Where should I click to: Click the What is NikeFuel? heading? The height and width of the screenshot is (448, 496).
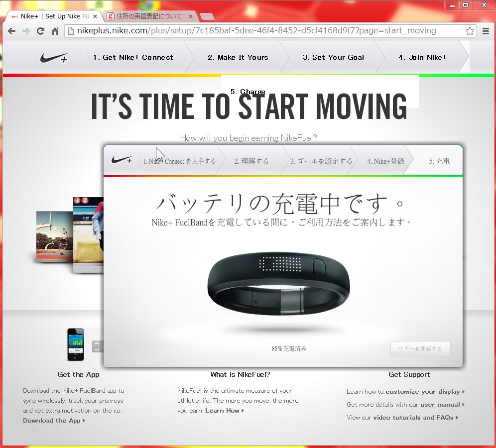tap(240, 375)
